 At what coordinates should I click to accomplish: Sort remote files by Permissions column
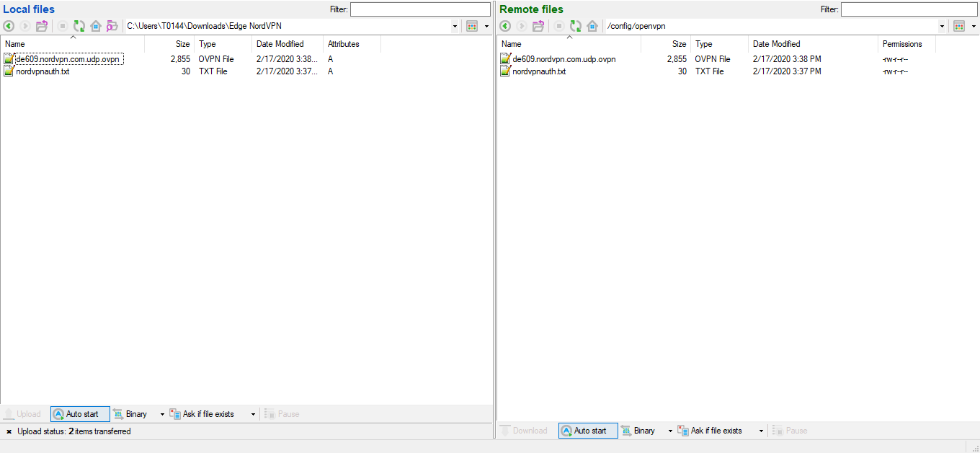[901, 44]
